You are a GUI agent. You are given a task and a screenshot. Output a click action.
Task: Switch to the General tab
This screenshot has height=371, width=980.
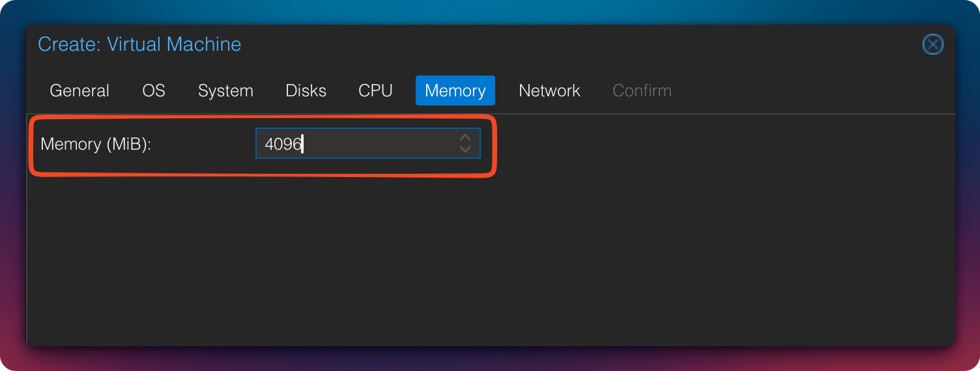(79, 90)
